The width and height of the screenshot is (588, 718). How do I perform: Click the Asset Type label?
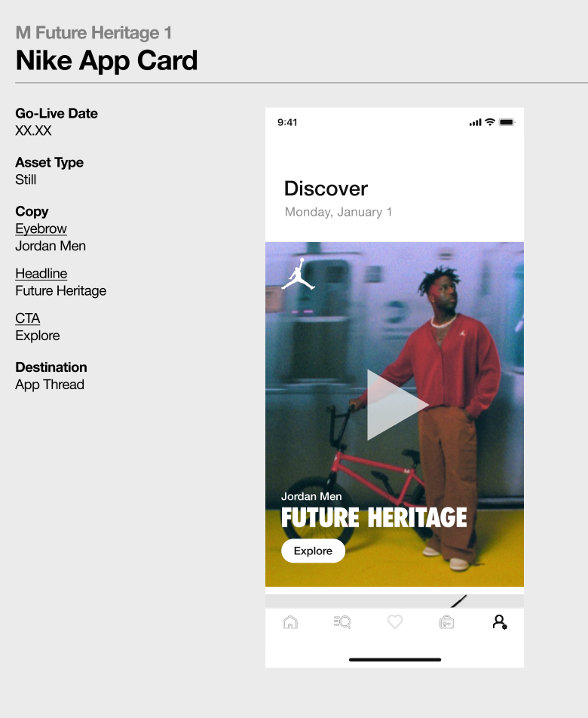coord(50,163)
